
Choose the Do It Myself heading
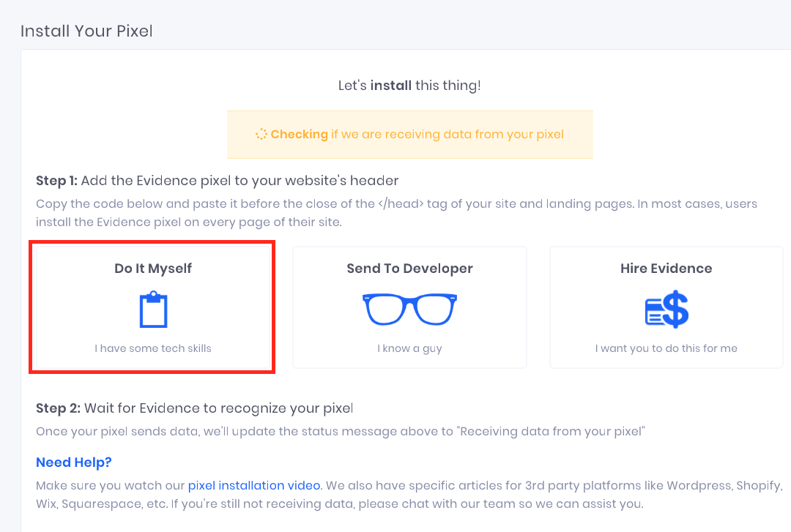(x=153, y=269)
